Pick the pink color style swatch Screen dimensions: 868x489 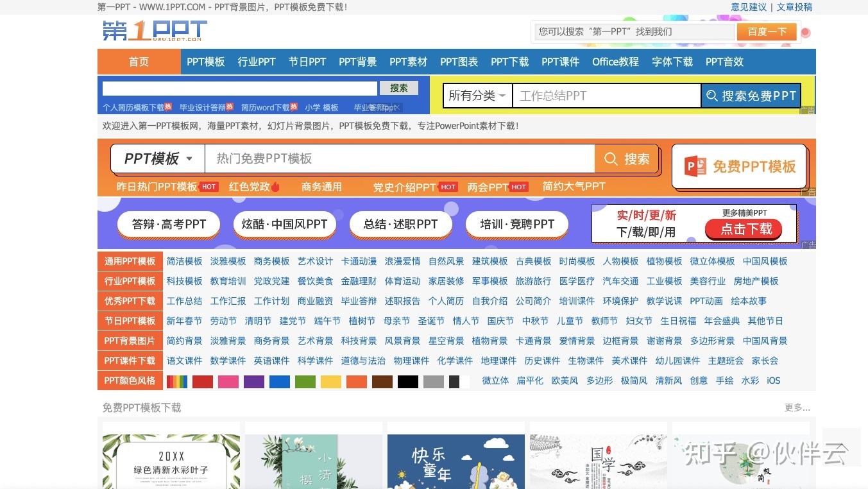pyautogui.click(x=228, y=382)
